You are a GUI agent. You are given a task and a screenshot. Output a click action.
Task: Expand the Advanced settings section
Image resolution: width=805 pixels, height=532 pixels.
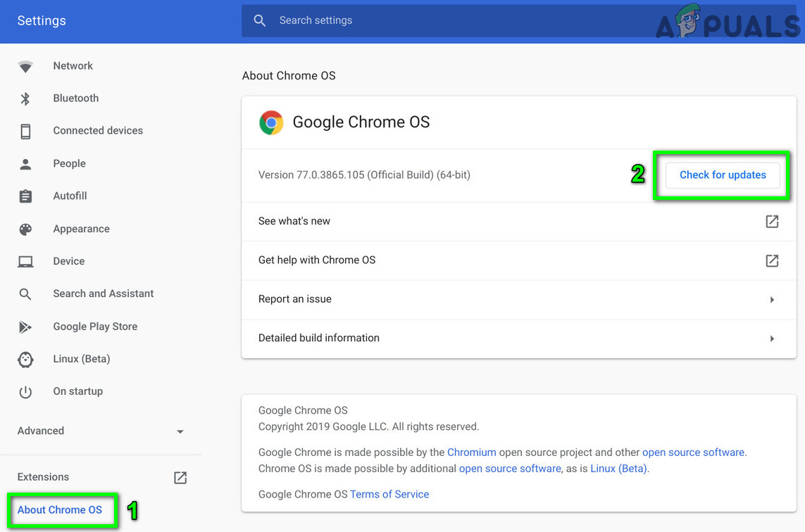click(x=180, y=431)
